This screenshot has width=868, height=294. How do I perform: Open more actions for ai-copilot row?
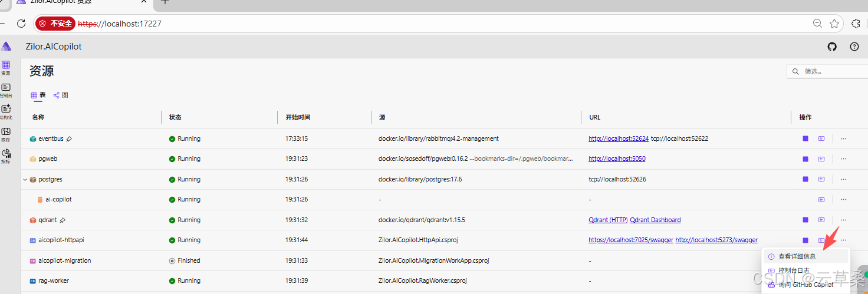(843, 200)
